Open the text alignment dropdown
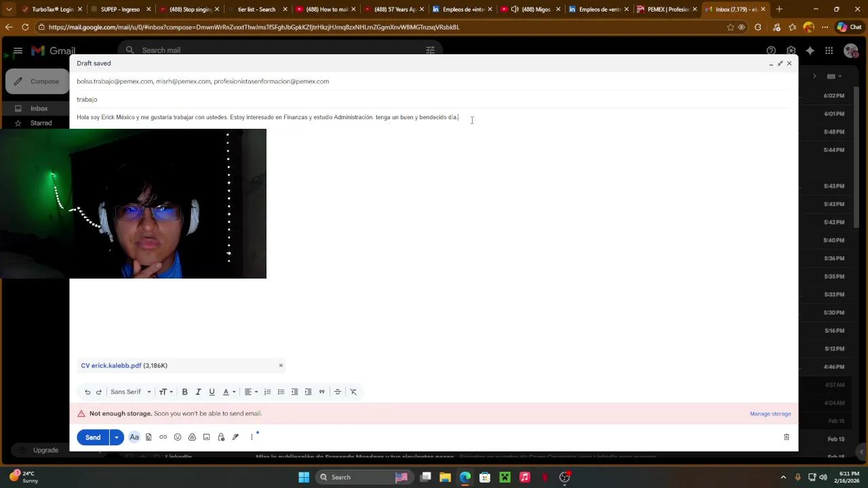Screen dimensions: 868x488 coord(251,392)
